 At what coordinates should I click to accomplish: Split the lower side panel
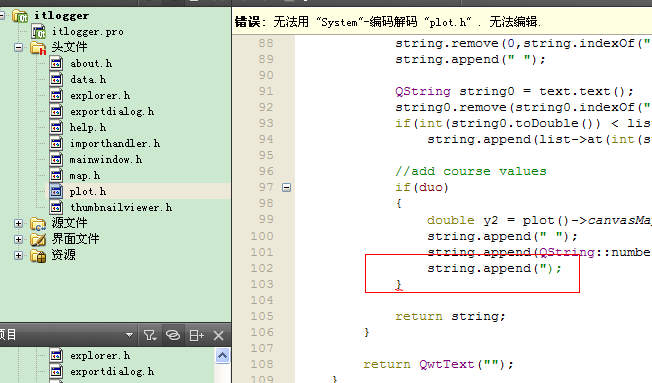[x=196, y=335]
